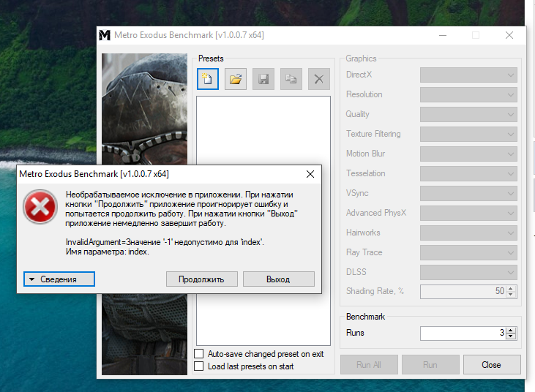Close the error dialog with X

pyautogui.click(x=310, y=174)
